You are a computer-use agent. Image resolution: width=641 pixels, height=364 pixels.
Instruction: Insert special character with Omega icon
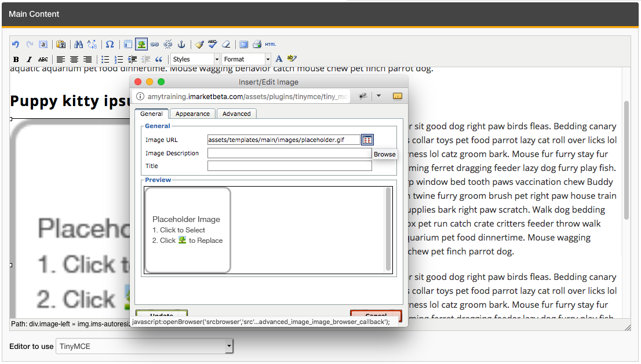[x=110, y=44]
